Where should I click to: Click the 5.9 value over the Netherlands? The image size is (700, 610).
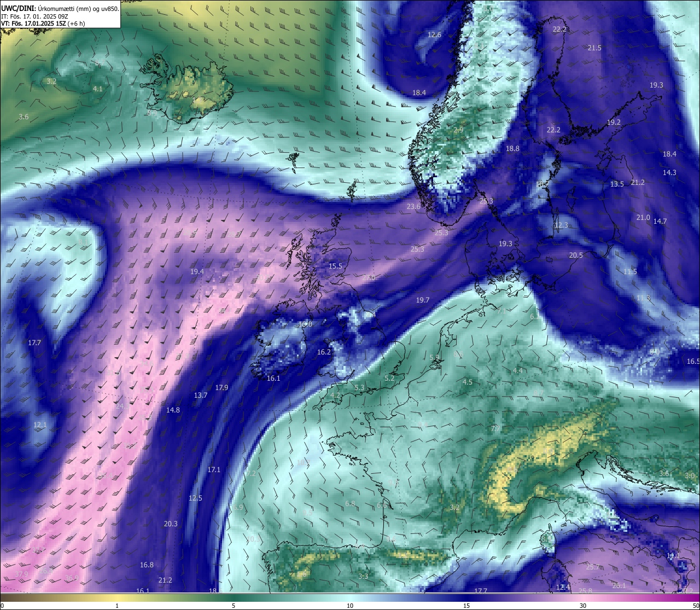434,357
